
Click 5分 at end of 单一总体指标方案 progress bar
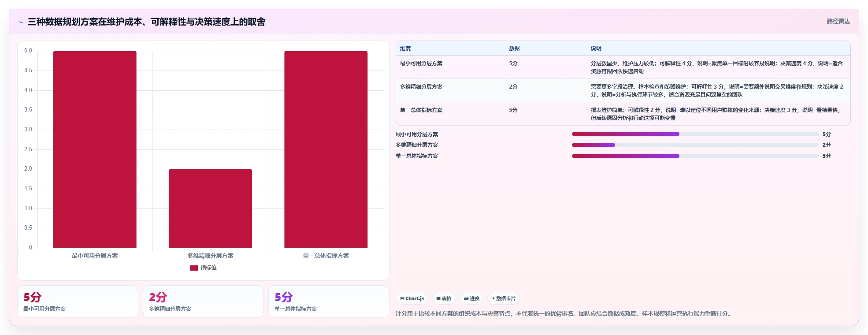click(827, 156)
